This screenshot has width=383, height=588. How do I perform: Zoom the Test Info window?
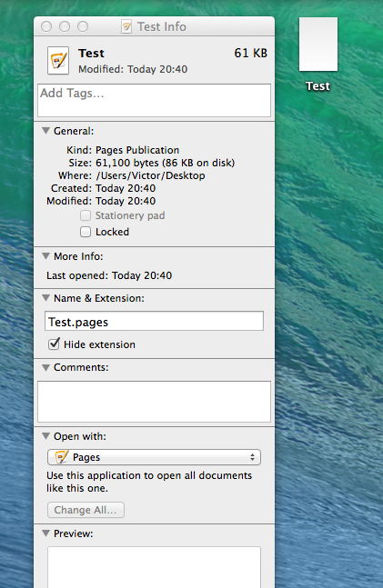pos(83,26)
